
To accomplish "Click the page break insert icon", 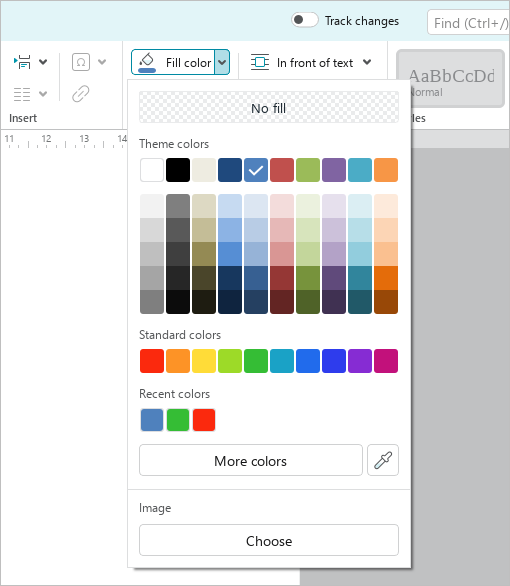I will (23, 62).
